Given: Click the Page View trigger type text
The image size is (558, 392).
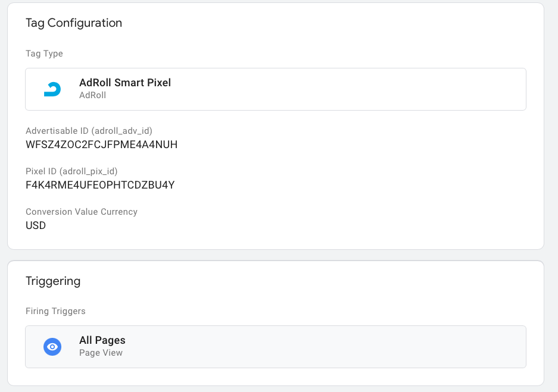Looking at the screenshot, I should (101, 353).
